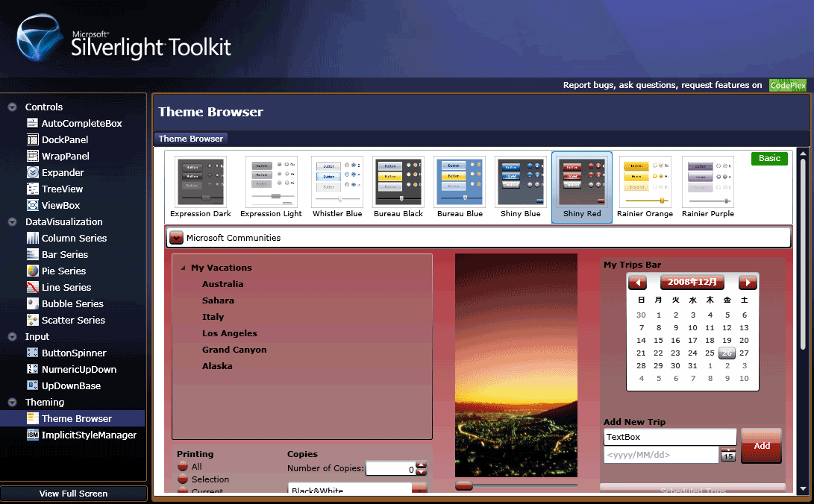Click the Scatter Series icon
Screen dimensions: 814x504
[x=32, y=320]
